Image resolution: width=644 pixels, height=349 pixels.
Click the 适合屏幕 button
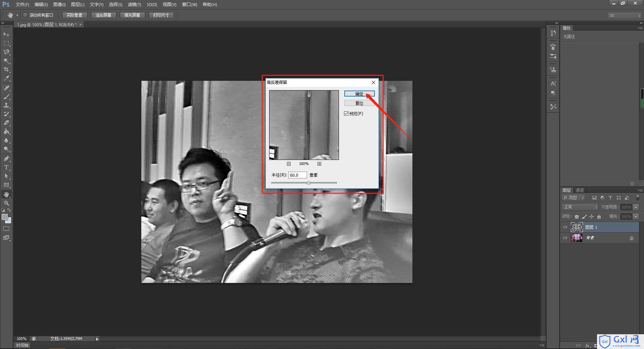click(103, 15)
